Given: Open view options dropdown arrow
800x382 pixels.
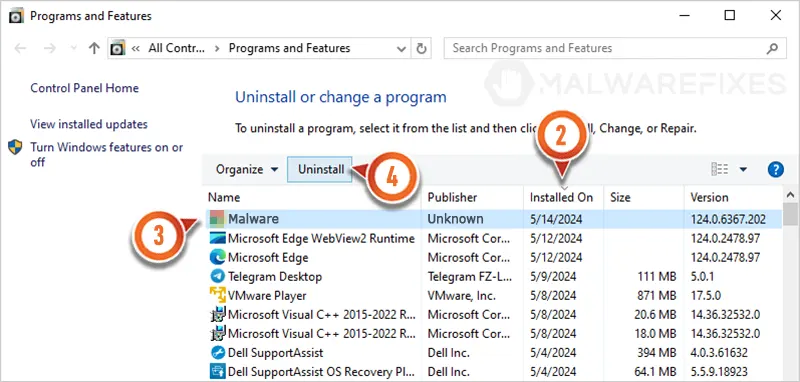Looking at the screenshot, I should 743,169.
